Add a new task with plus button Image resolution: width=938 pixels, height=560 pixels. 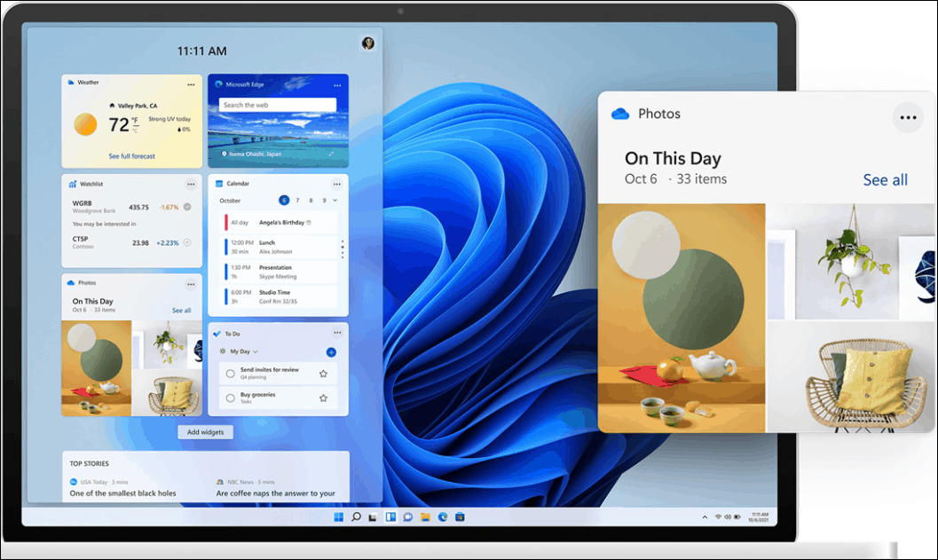pos(331,352)
